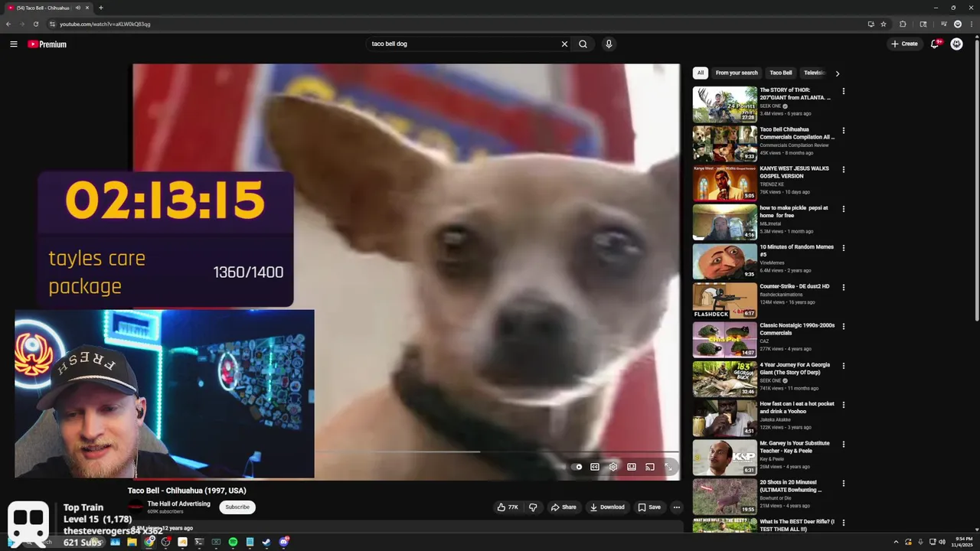The width and height of the screenshot is (980, 551).
Task: Open The Hall of Advertising channel name
Action: 178,504
